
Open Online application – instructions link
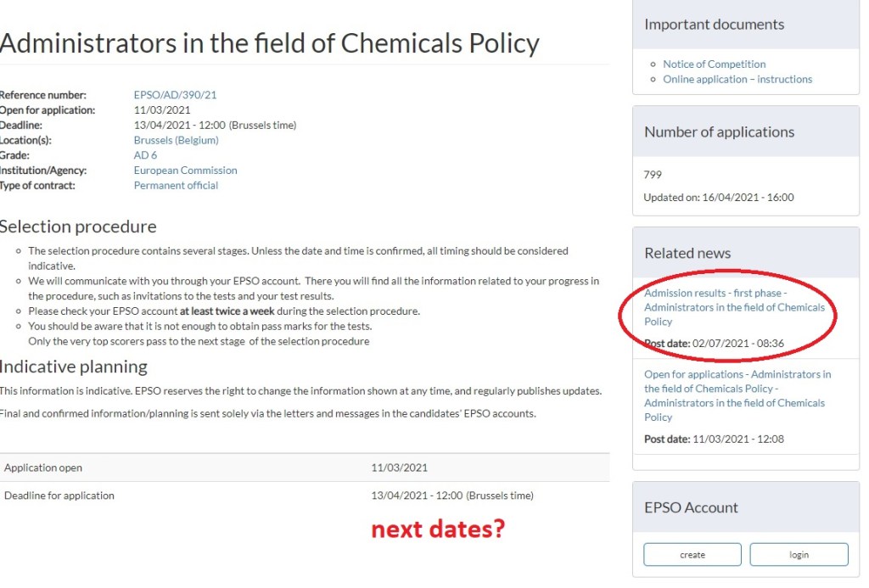point(737,79)
